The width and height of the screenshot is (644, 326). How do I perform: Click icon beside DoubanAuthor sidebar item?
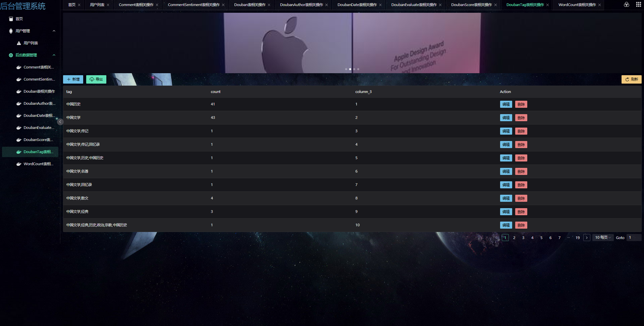tap(19, 103)
